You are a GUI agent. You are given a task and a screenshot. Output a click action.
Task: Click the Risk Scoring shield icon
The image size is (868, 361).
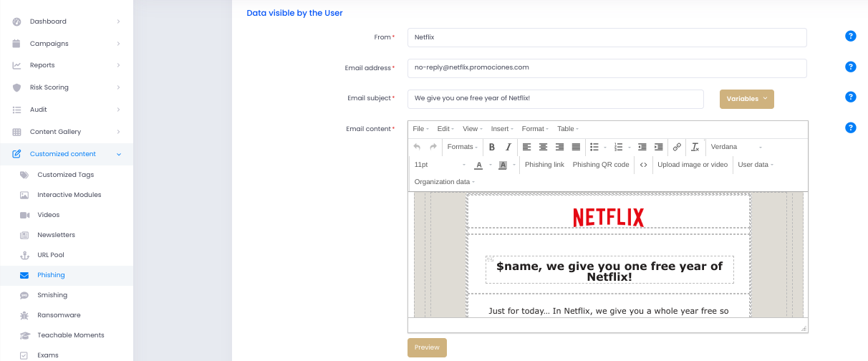point(16,87)
